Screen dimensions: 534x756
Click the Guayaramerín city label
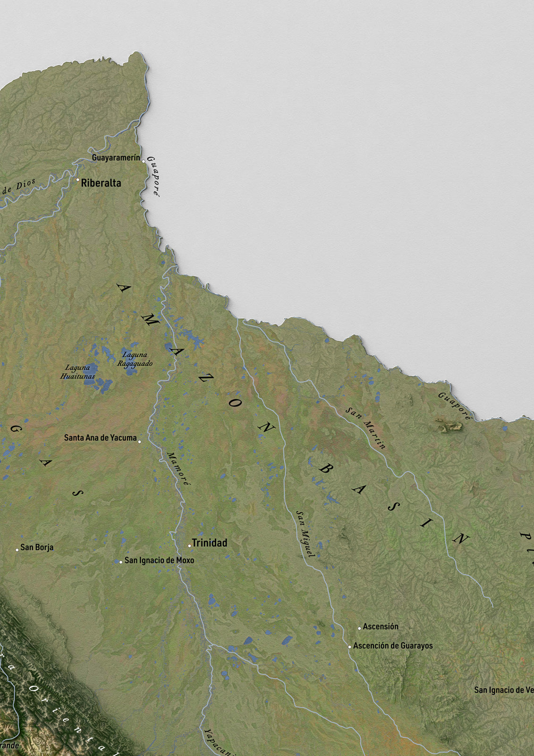pos(116,158)
